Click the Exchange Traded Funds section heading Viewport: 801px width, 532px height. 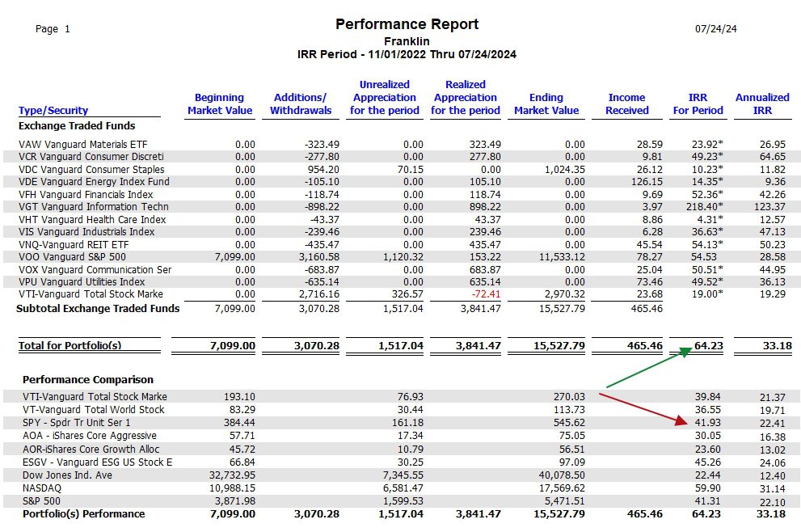point(77,125)
